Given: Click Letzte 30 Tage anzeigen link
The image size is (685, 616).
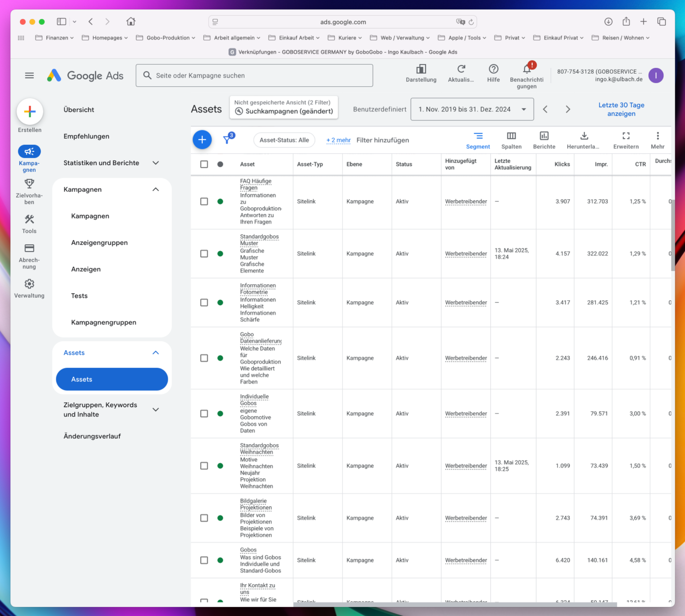Looking at the screenshot, I should [x=621, y=109].
